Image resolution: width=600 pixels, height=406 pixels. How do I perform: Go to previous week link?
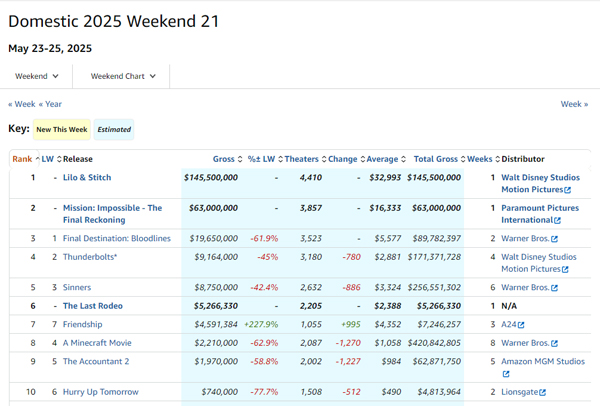click(22, 104)
